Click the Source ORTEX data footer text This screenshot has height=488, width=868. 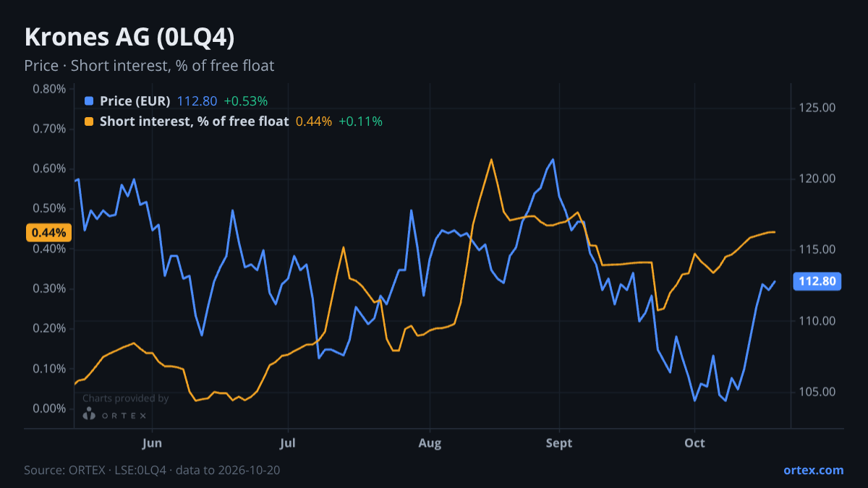(x=152, y=470)
